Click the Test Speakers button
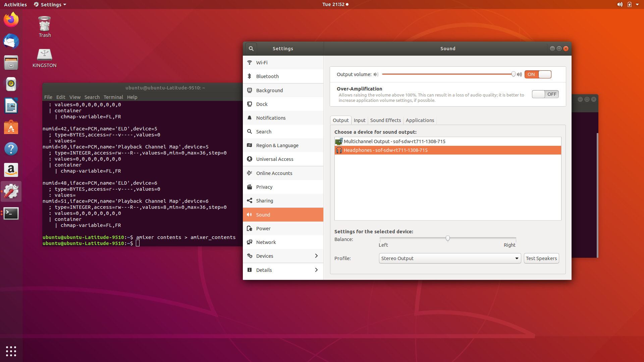 coord(541,258)
